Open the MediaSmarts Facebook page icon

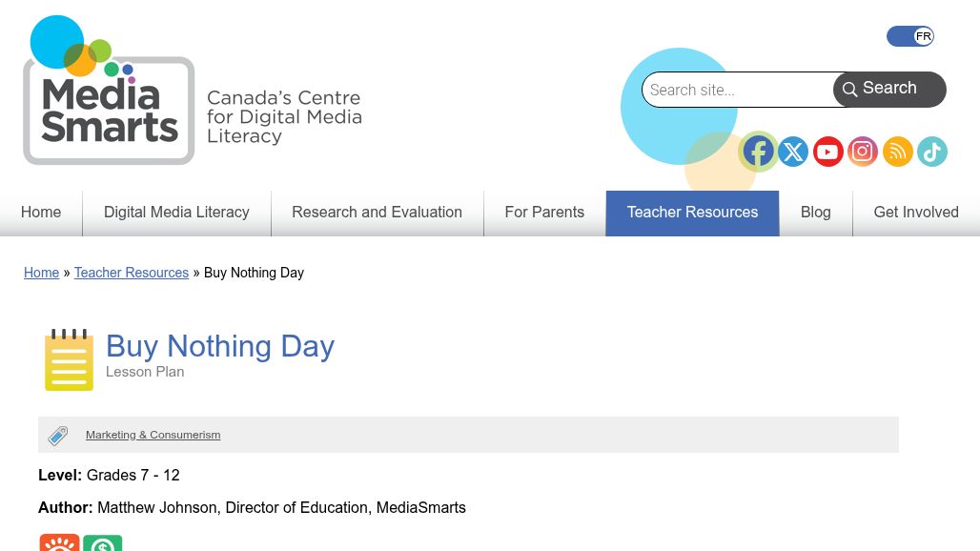[x=758, y=152]
